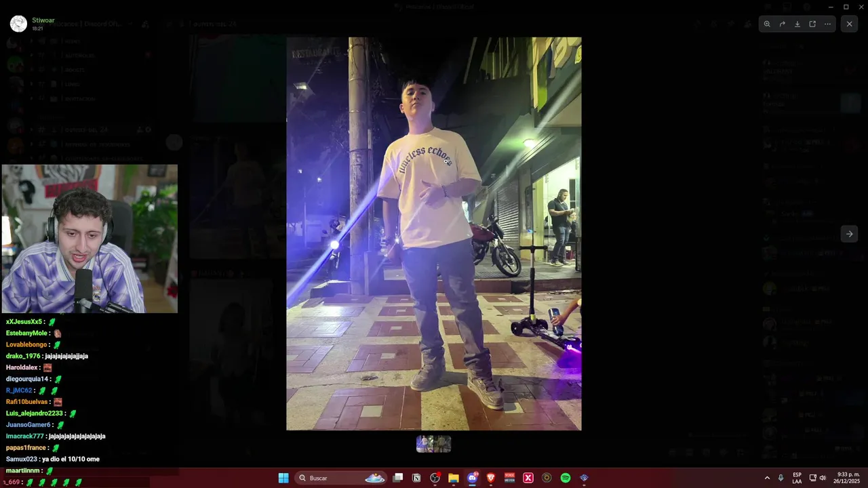Click chat username xXJesusXx5
Image resolution: width=868 pixels, height=488 pixels.
[24, 322]
